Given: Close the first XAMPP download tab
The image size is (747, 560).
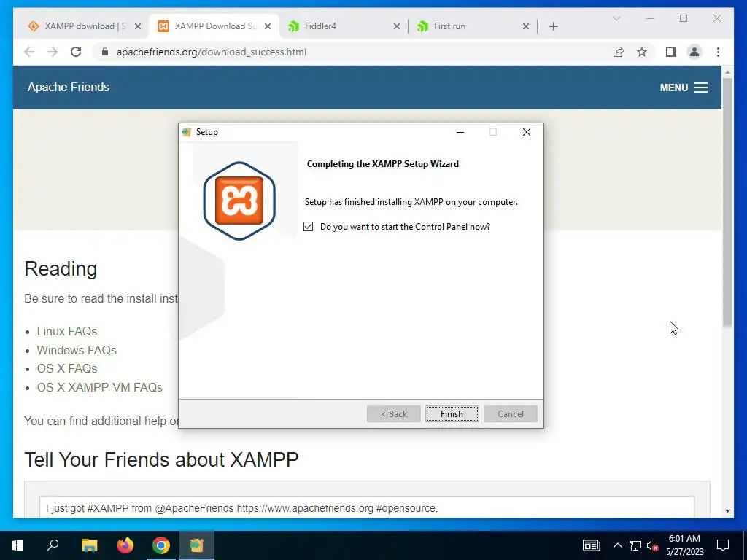Looking at the screenshot, I should [x=138, y=27].
